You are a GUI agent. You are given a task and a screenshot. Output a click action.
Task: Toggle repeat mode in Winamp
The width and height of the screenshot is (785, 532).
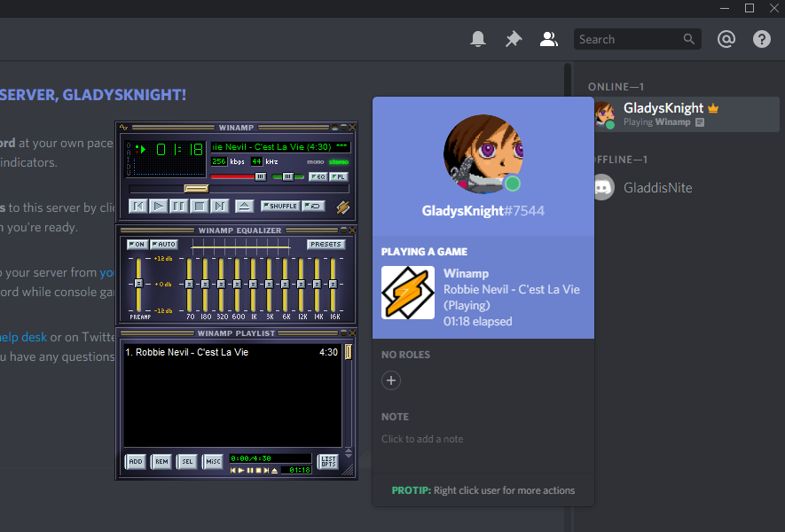click(314, 206)
